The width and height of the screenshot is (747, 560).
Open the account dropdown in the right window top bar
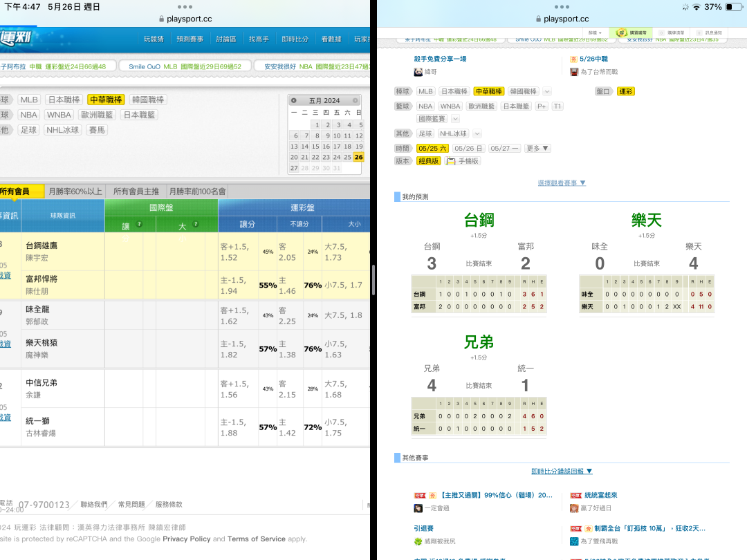(595, 33)
